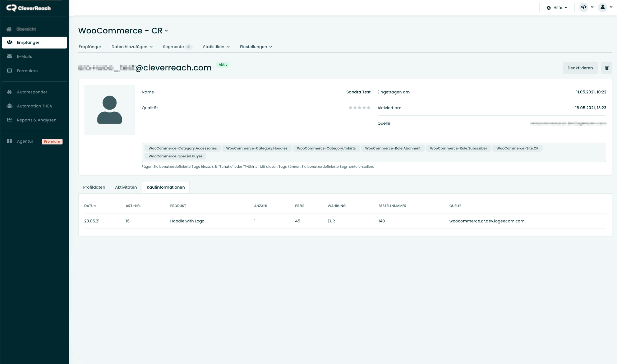
Task: Click the Übersicht home icon
Action: 9,29
